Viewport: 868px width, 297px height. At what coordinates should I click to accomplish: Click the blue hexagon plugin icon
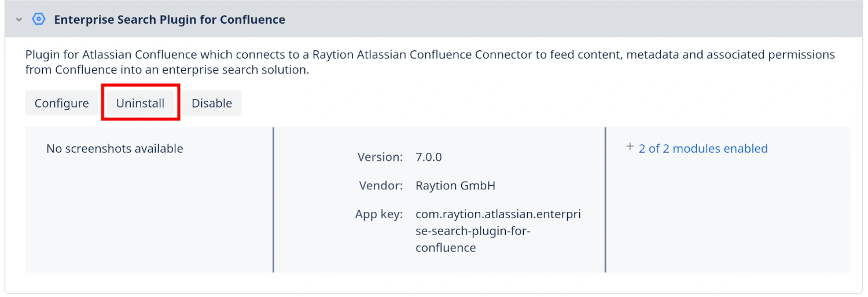point(39,19)
